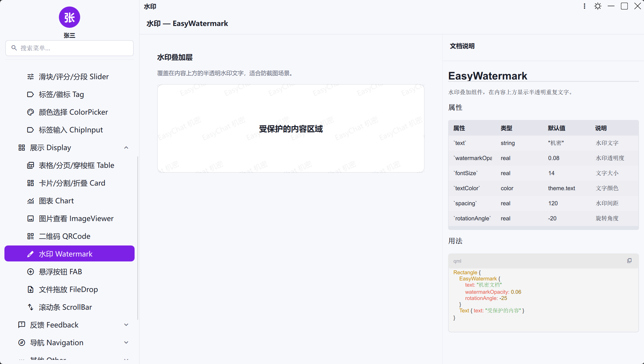Click the ChipInput label icon

(30, 130)
